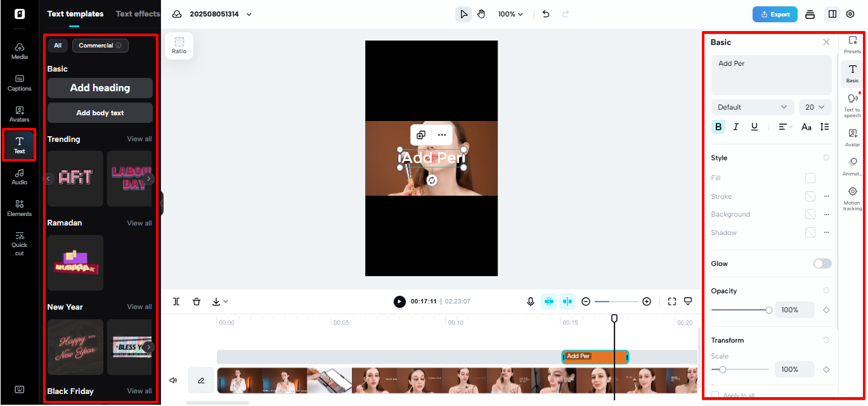Select the Quick cut tool

click(19, 242)
